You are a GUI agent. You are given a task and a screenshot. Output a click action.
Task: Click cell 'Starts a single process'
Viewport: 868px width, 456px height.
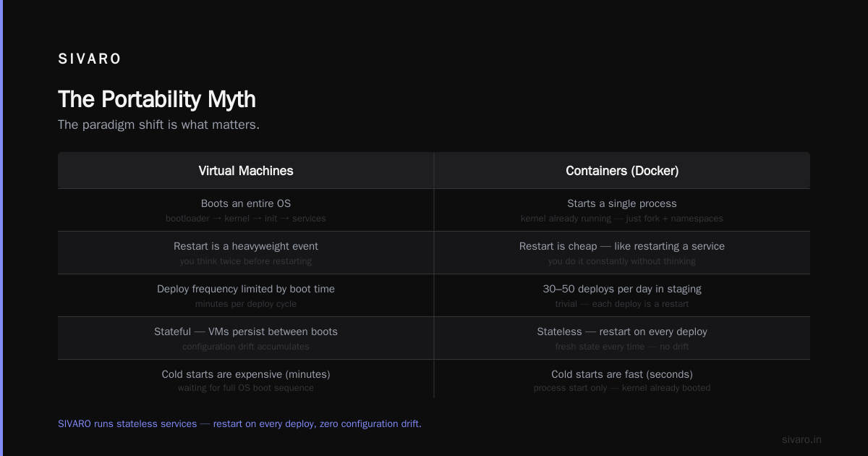tap(622, 203)
